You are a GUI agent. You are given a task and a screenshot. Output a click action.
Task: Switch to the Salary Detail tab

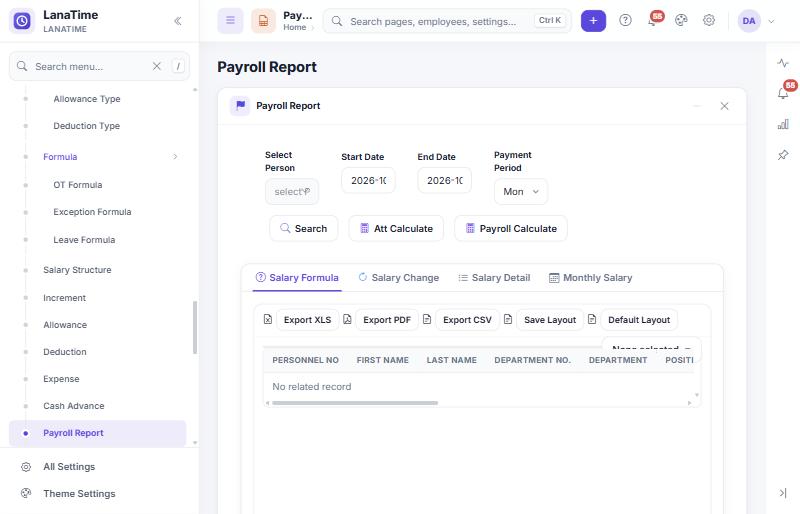point(494,278)
